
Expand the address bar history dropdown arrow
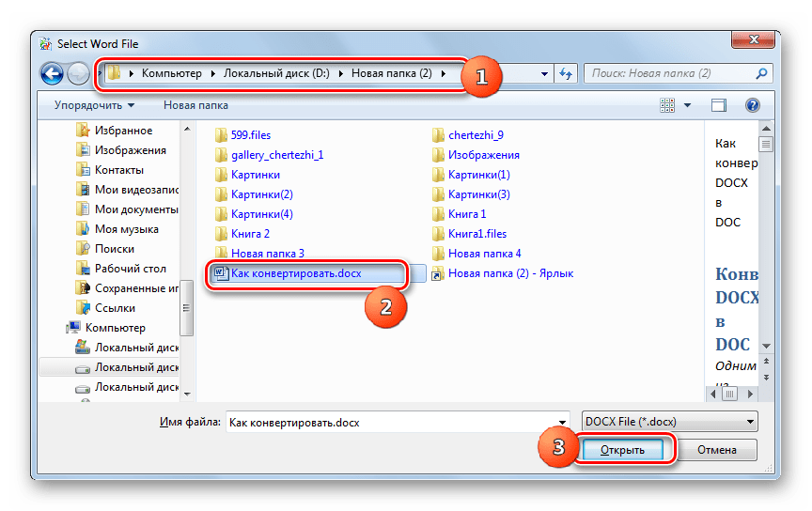tap(544, 74)
